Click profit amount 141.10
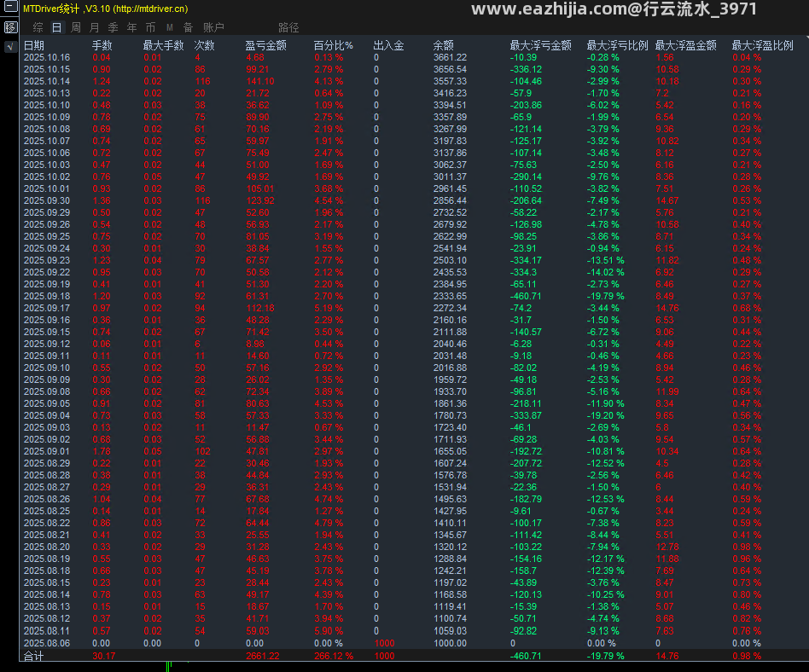Viewport: 809px width, 672px height. [x=260, y=81]
